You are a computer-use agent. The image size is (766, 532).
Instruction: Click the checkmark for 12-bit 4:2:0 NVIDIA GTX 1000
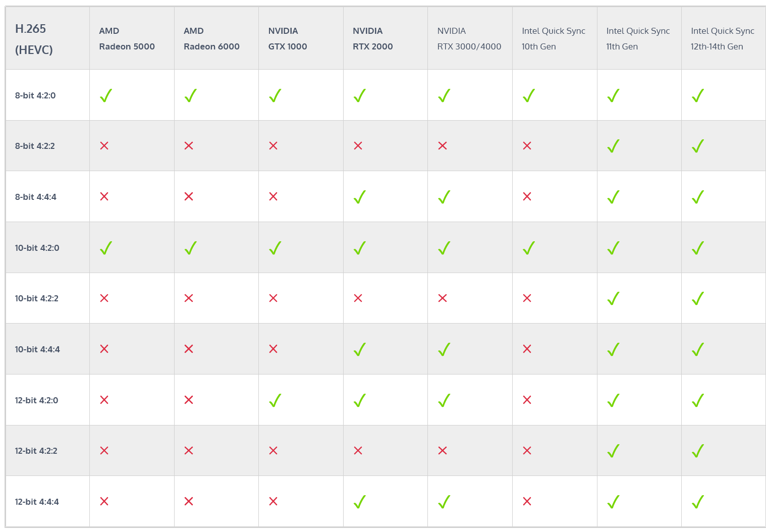pos(275,400)
